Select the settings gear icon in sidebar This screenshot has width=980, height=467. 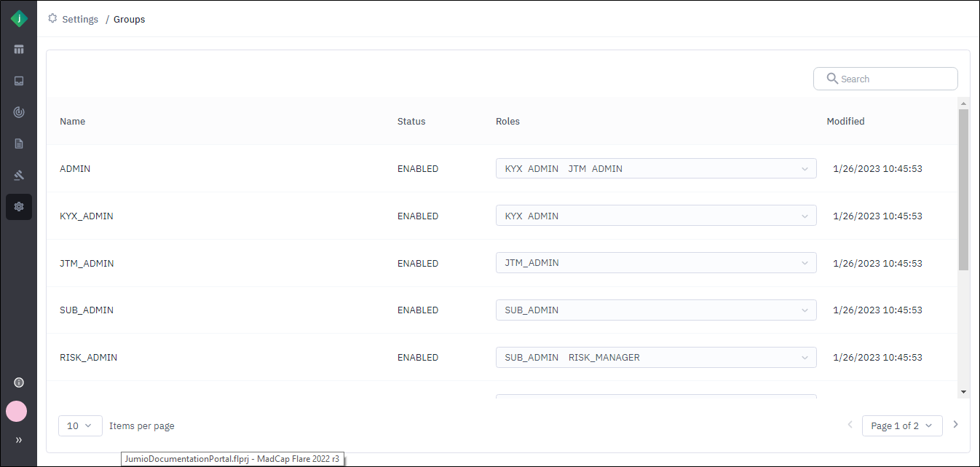pos(19,207)
